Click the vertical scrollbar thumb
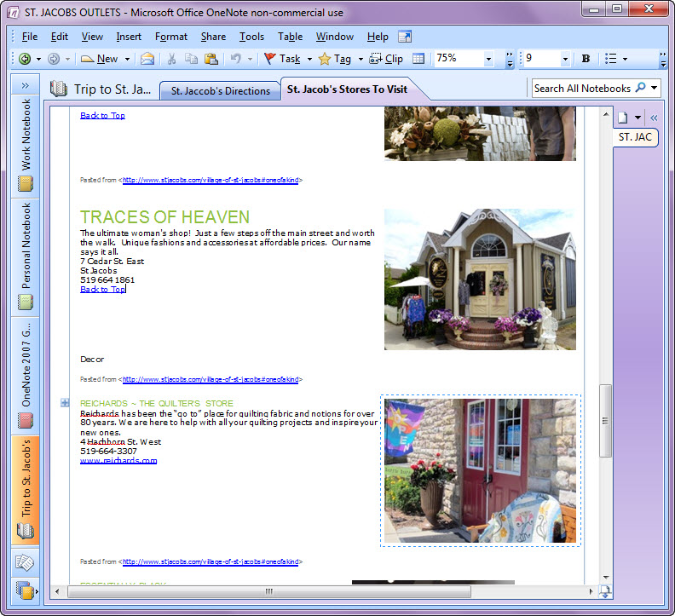675x616 pixels. coord(605,421)
